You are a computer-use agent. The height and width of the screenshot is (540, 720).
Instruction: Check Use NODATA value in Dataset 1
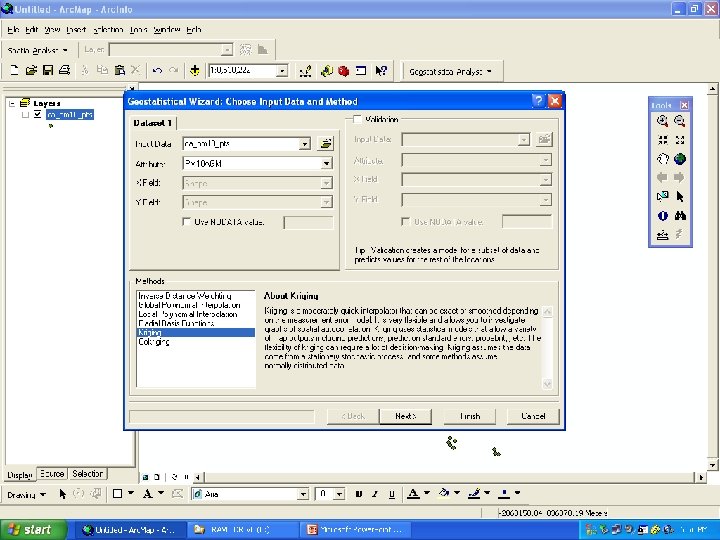tap(186, 222)
